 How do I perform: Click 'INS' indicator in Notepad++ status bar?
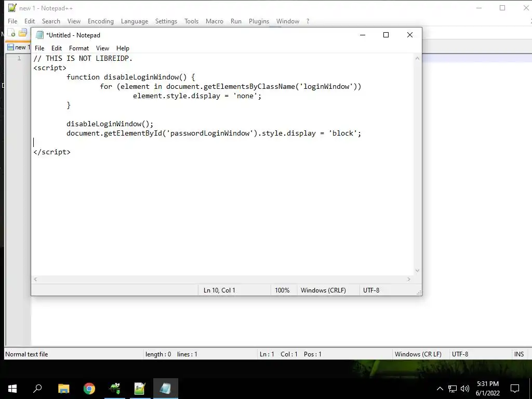(x=519, y=354)
